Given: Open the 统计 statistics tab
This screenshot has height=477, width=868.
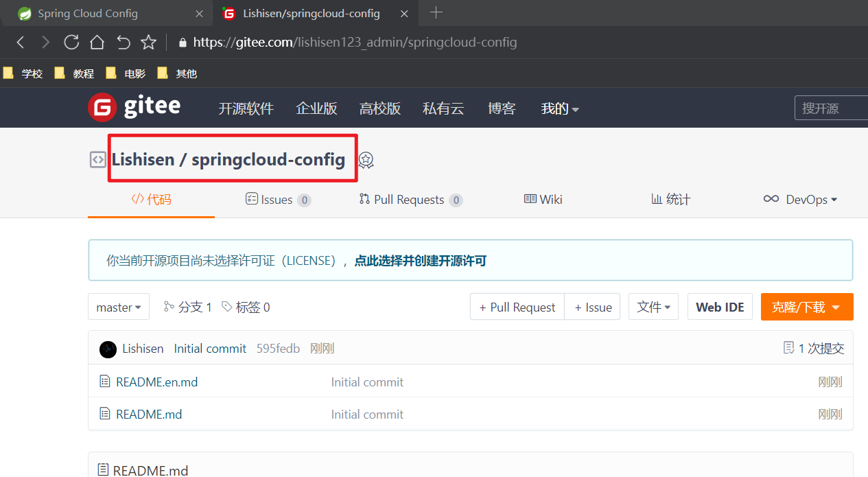Looking at the screenshot, I should coord(670,200).
